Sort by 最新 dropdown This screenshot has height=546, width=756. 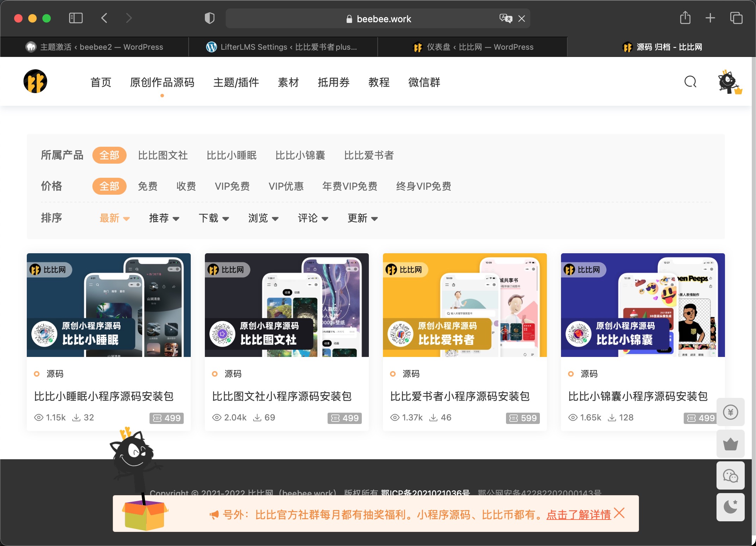[x=115, y=218]
